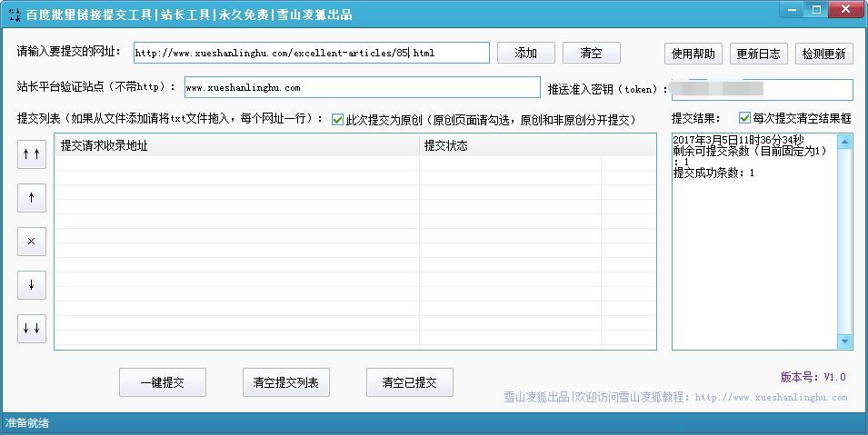Click 清空提交列表 button
The height and width of the screenshot is (435, 868).
pos(286,382)
